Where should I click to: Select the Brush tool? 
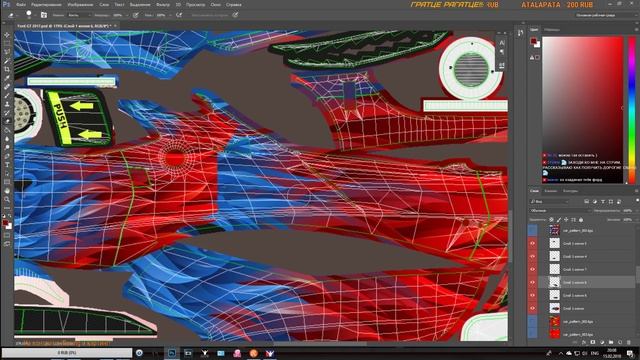coord(7,96)
